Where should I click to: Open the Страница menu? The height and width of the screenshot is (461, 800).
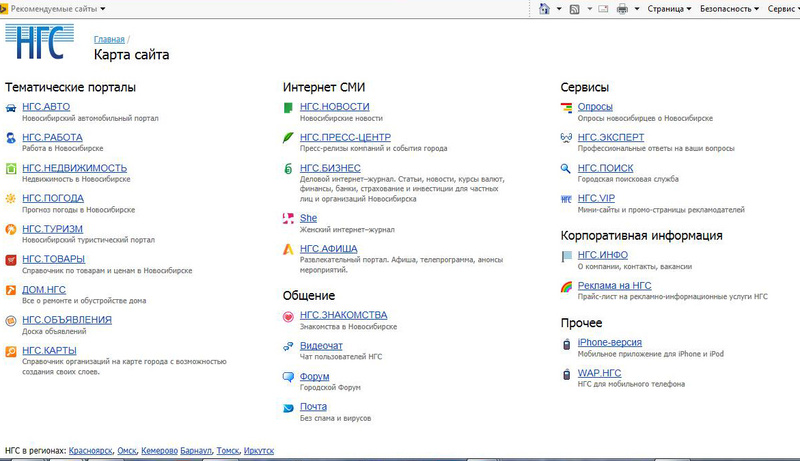(x=670, y=8)
